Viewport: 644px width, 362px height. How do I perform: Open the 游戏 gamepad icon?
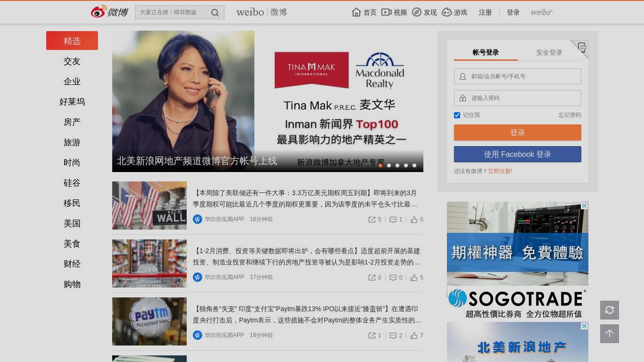coord(446,12)
